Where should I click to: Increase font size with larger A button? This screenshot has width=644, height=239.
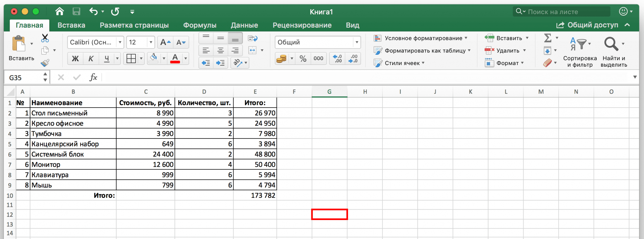click(165, 42)
